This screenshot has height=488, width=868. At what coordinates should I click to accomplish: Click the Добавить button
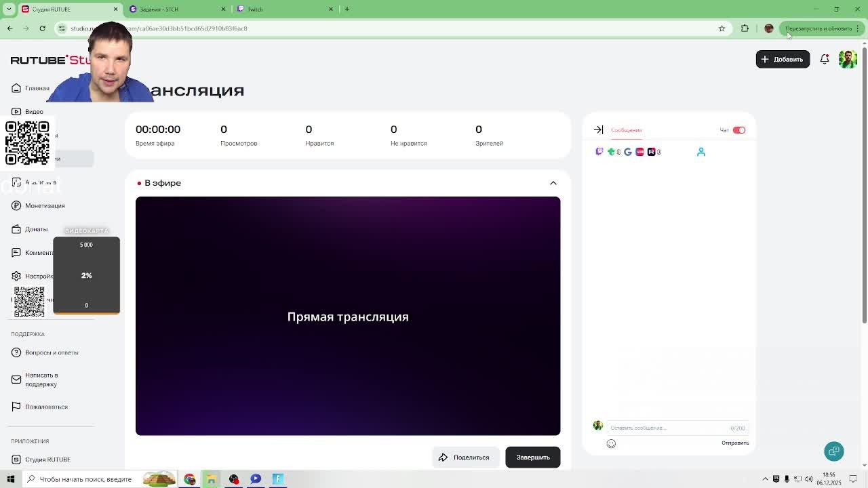(783, 59)
